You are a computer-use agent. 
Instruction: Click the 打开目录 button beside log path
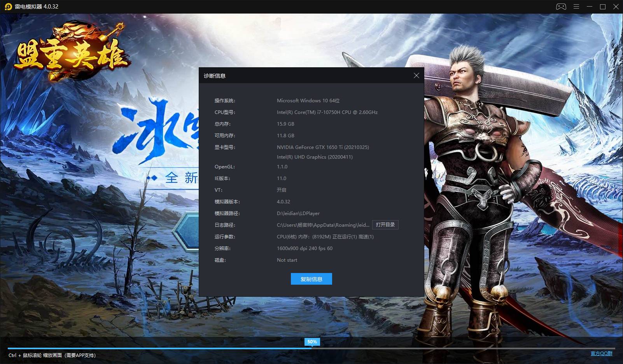click(x=385, y=225)
